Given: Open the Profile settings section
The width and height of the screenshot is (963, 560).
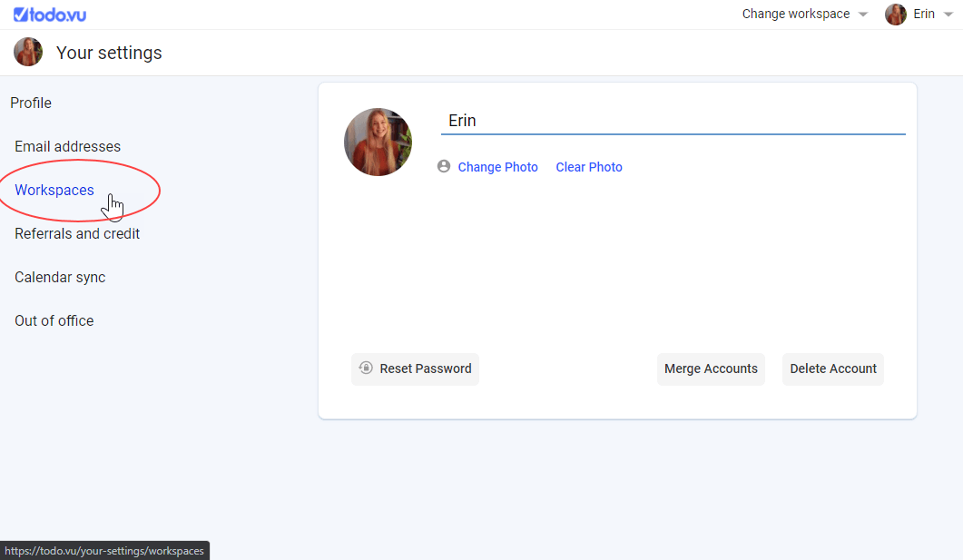Looking at the screenshot, I should [31, 103].
